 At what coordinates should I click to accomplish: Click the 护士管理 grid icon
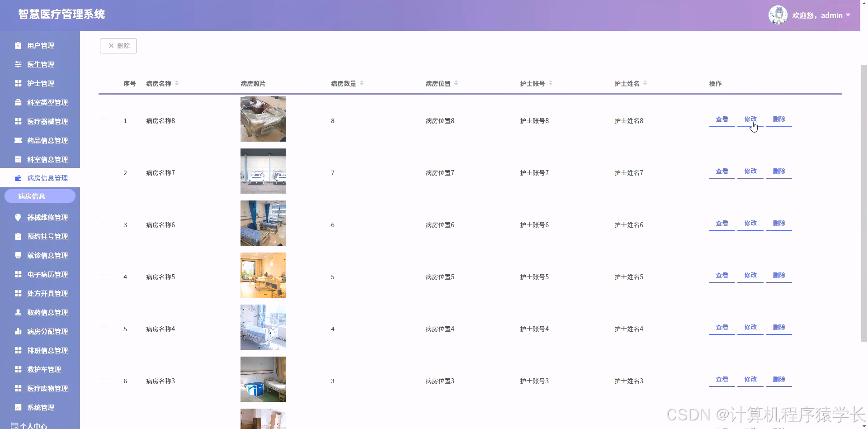[18, 83]
